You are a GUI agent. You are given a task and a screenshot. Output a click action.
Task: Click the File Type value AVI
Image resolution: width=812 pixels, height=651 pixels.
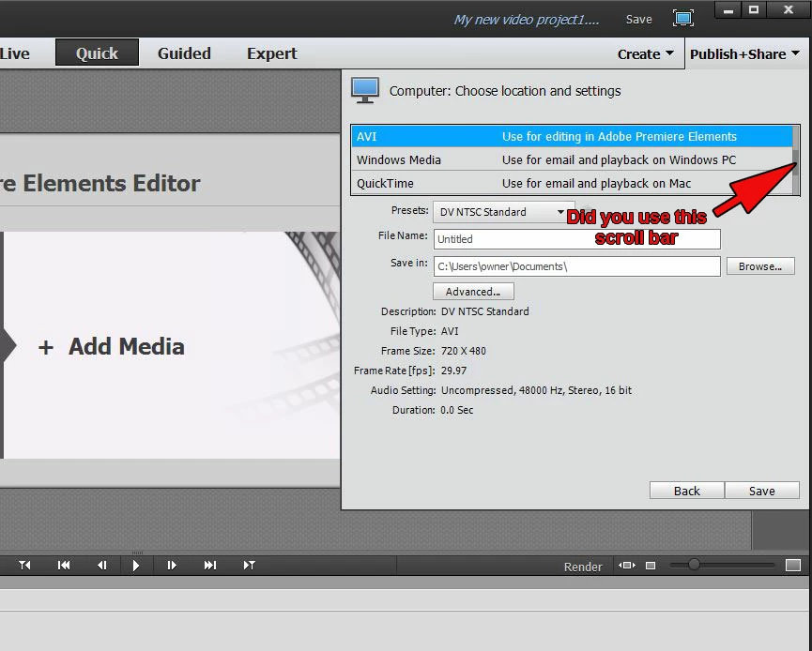pyautogui.click(x=450, y=331)
